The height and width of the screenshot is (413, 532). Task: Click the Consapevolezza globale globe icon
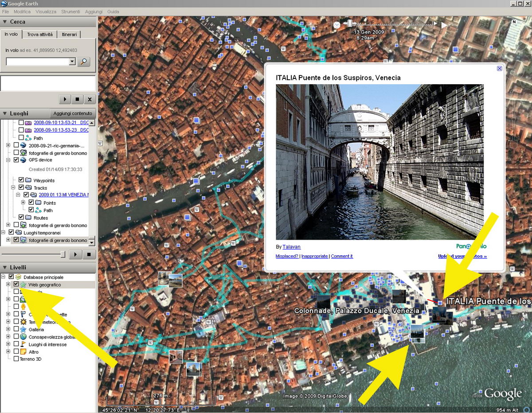tap(23, 337)
